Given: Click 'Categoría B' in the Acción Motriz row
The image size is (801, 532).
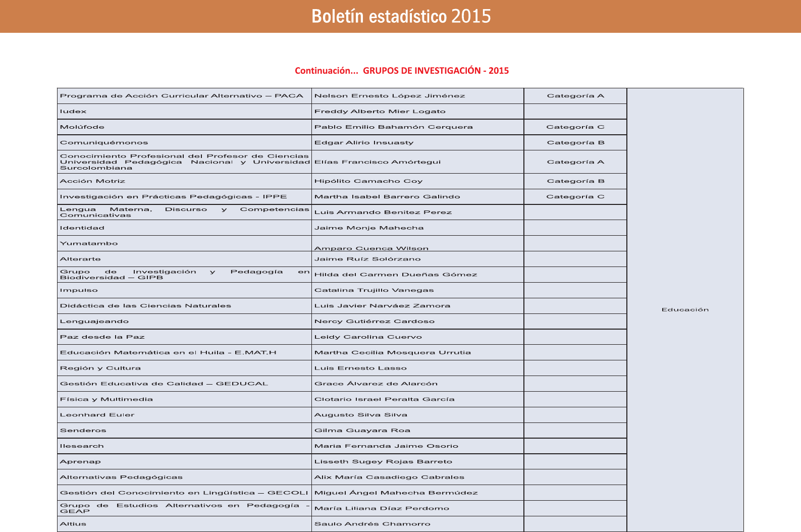Looking at the screenshot, I should tap(575, 181).
